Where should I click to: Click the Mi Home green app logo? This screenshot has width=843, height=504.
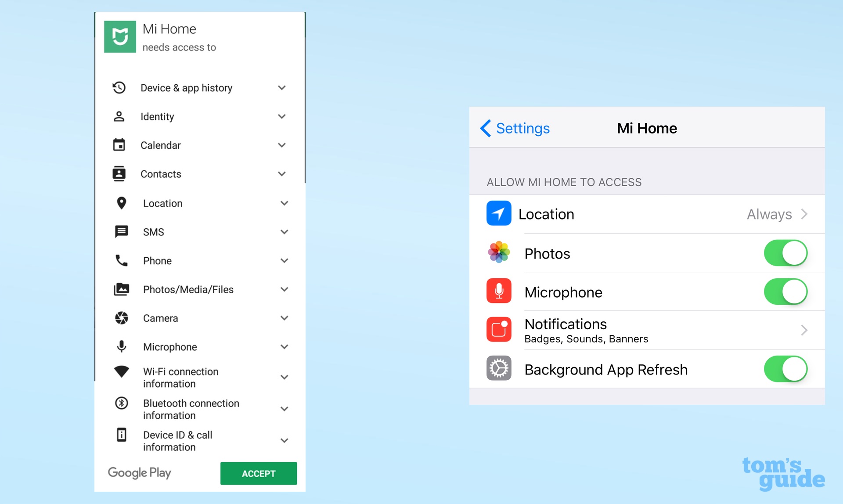(x=120, y=36)
